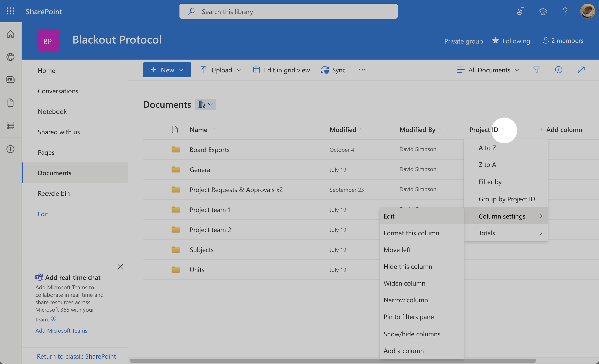The width and height of the screenshot is (599, 364).
Task: Select Hide this column menu entry
Action: 408,266
